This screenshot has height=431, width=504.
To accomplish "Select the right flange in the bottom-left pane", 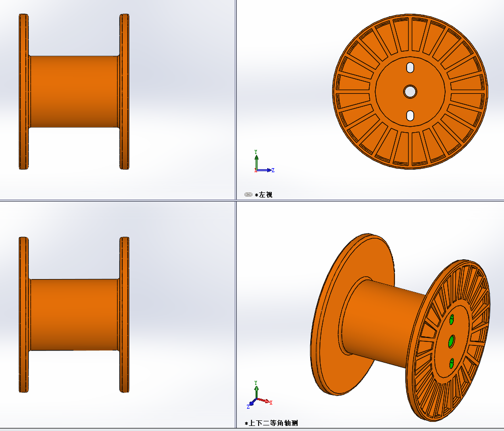I will click(124, 315).
